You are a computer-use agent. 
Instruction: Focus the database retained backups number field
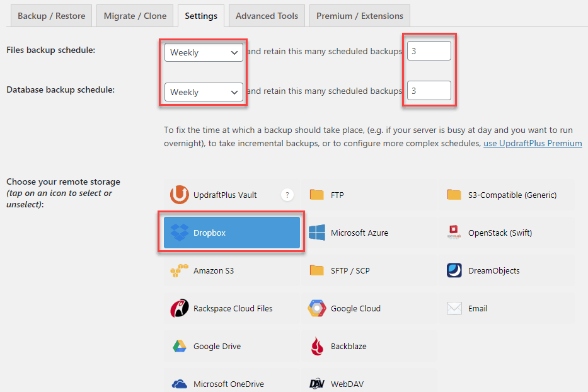tap(429, 90)
